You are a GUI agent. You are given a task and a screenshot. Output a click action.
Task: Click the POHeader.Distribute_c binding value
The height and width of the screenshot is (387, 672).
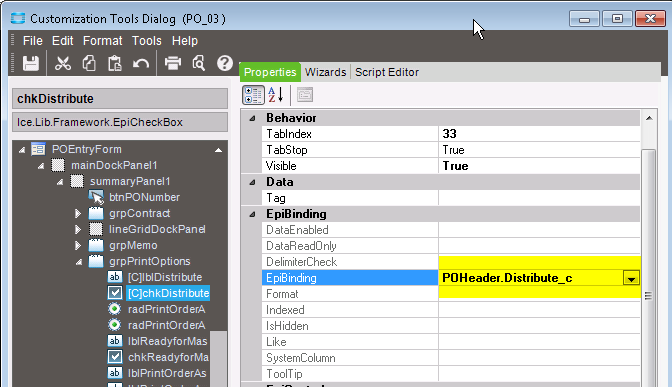tap(507, 278)
